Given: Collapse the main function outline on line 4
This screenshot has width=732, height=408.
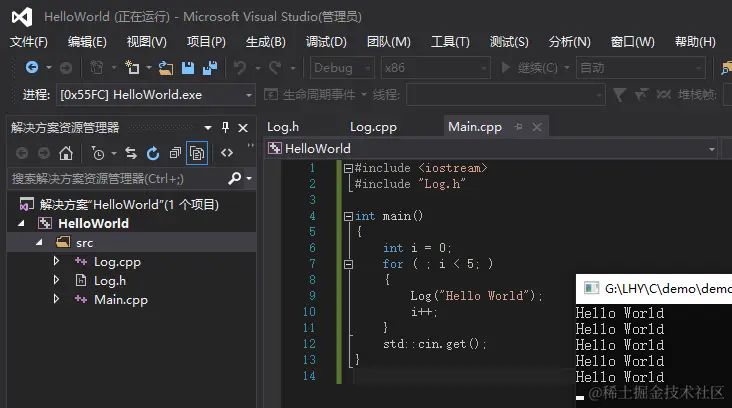Looking at the screenshot, I should click(348, 216).
